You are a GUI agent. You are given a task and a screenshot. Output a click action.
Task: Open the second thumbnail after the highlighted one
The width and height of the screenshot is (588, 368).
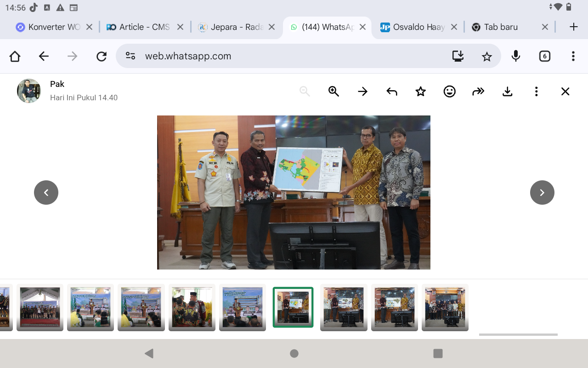tap(395, 307)
